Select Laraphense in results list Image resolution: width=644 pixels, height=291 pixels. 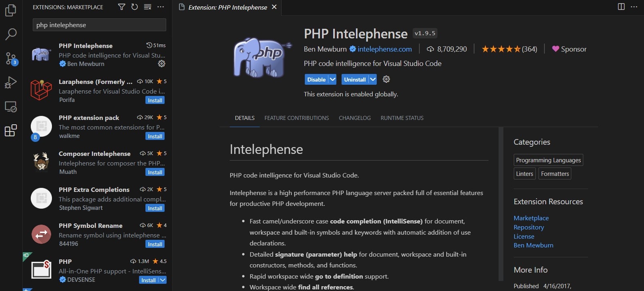click(97, 90)
